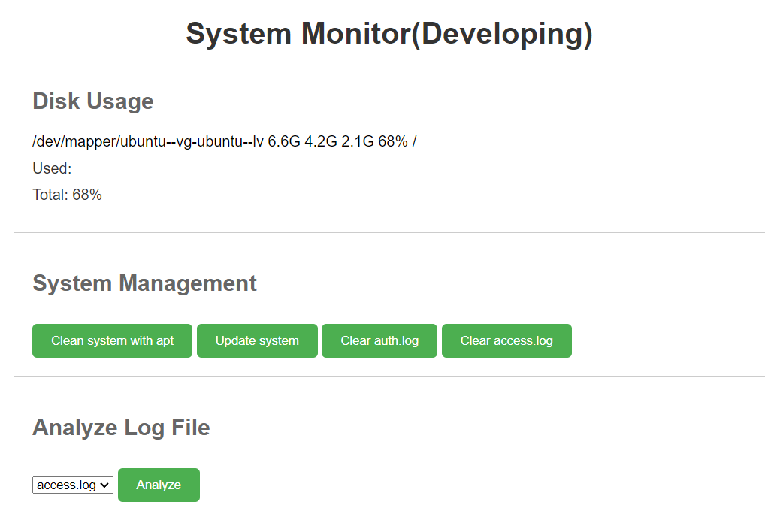Image resolution: width=765 pixels, height=532 pixels.
Task: Click the System Monitor(Developing) page title
Action: [x=389, y=35]
